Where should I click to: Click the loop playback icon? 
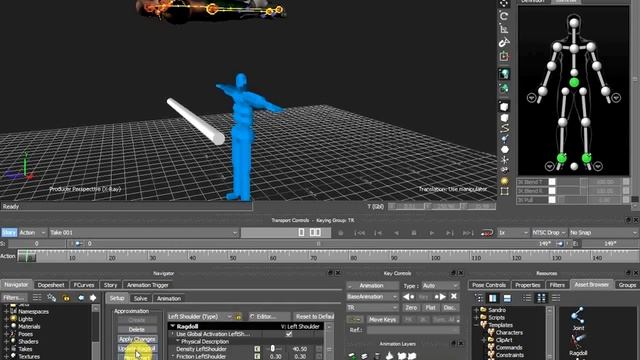coord(487,233)
